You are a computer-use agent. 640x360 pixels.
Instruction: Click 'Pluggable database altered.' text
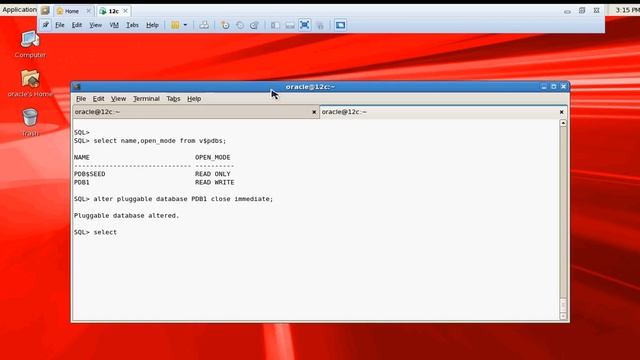pos(127,216)
